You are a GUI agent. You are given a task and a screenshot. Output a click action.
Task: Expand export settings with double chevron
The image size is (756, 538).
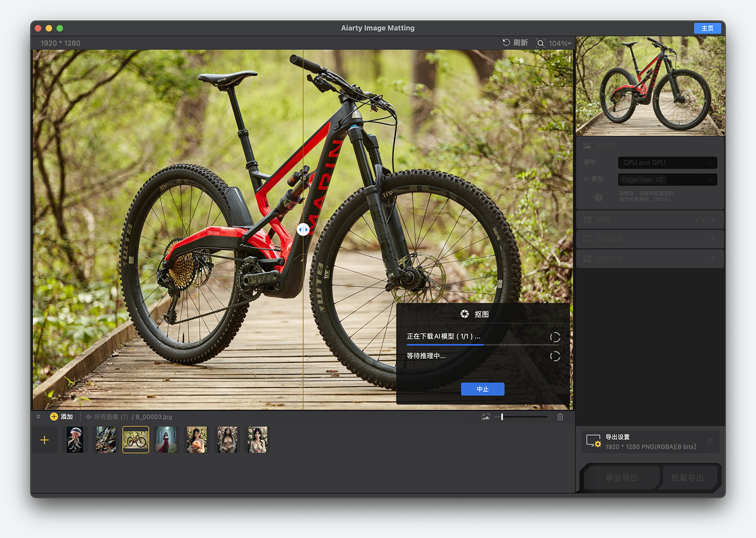pyautogui.click(x=710, y=442)
